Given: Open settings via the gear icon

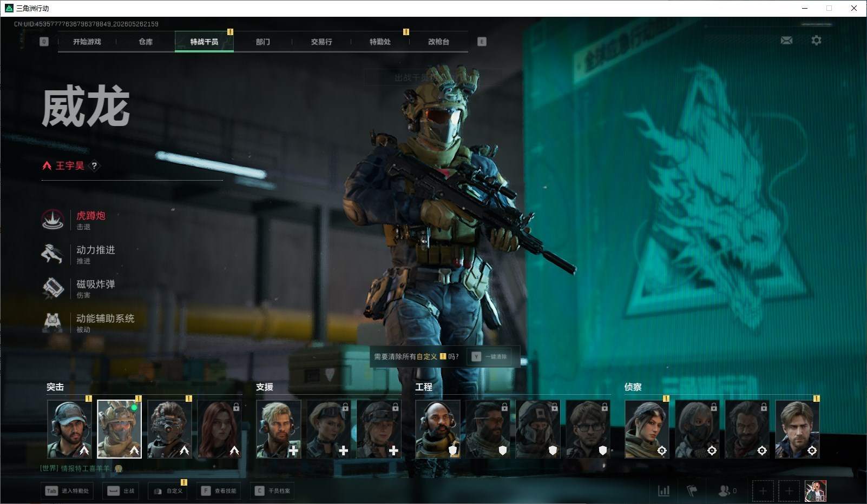Looking at the screenshot, I should click(816, 41).
